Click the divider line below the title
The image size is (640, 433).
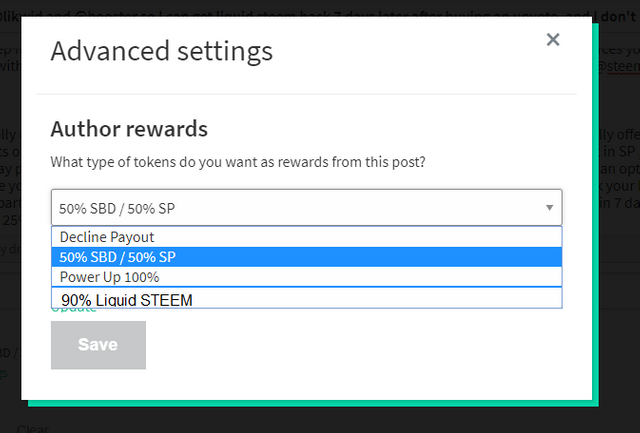(307, 94)
